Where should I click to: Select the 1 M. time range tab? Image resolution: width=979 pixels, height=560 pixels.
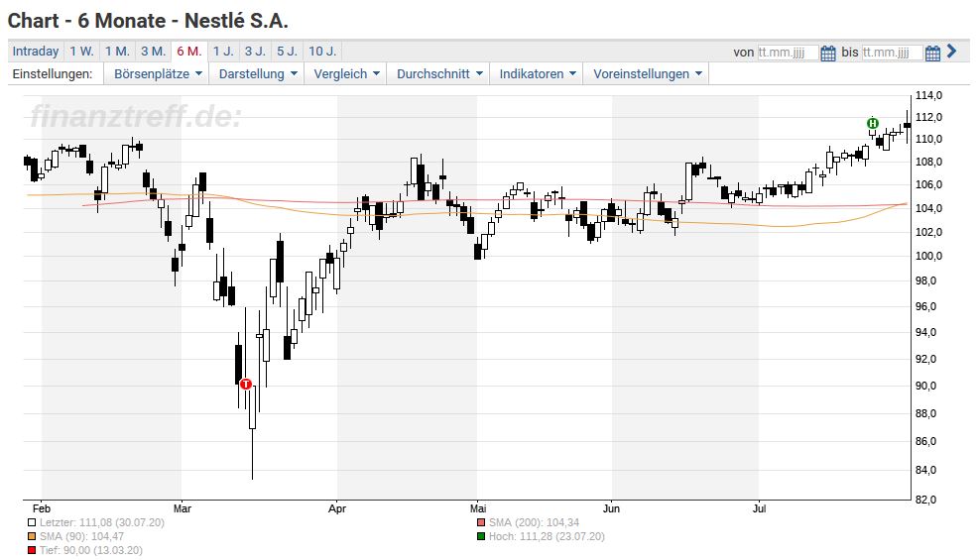[117, 52]
